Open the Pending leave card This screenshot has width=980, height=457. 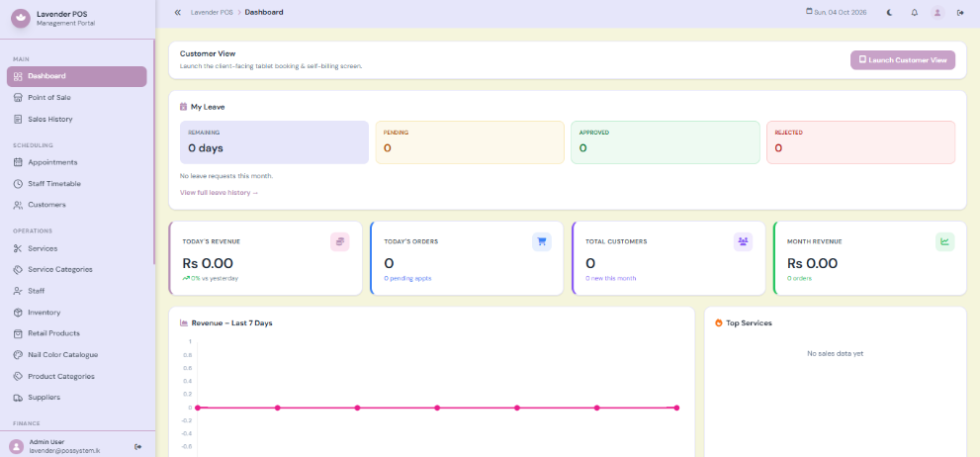(470, 142)
